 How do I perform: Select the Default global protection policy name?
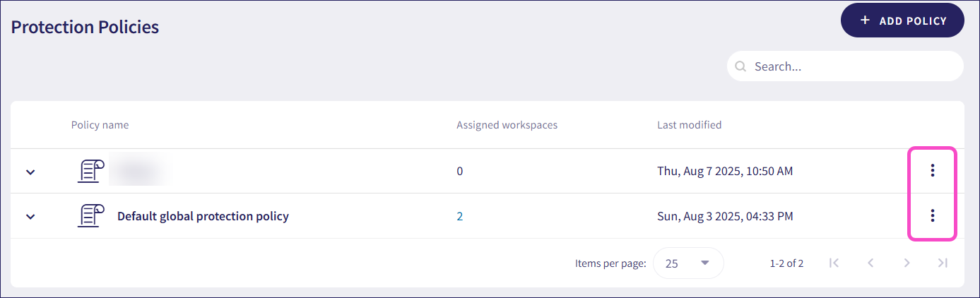203,216
